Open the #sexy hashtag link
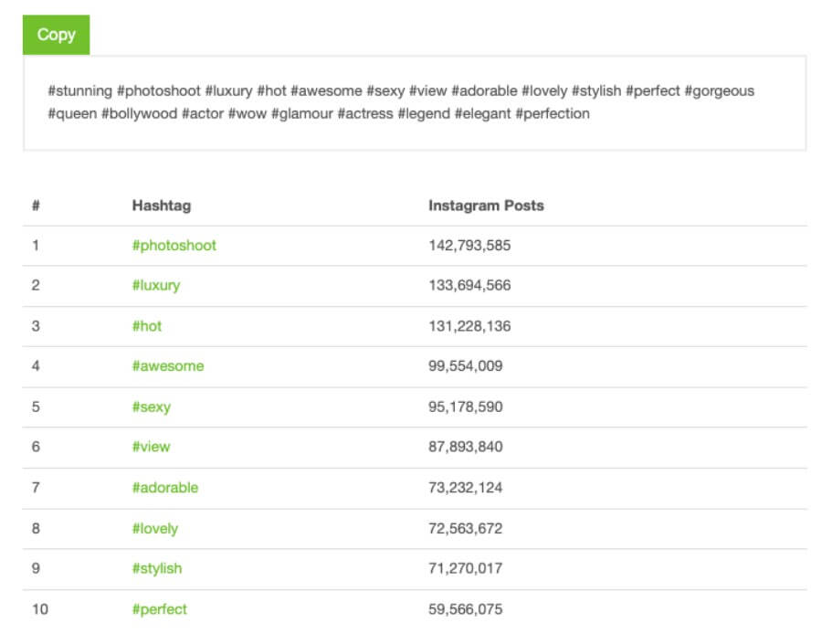Viewport: 822px width, 644px height. click(151, 407)
